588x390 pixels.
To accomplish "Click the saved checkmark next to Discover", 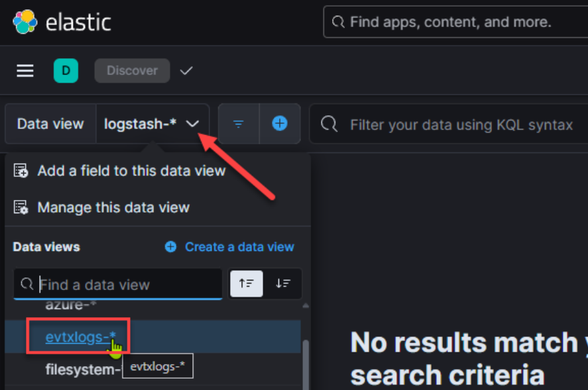I will click(x=186, y=71).
